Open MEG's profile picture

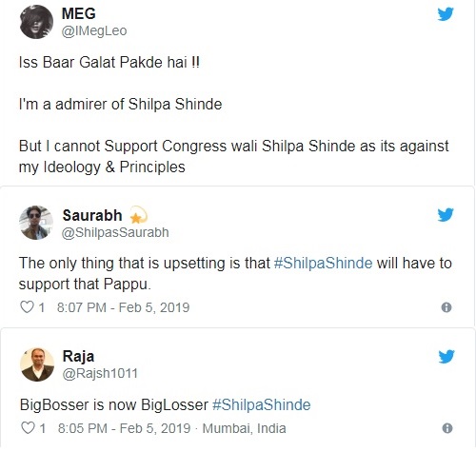click(x=36, y=22)
